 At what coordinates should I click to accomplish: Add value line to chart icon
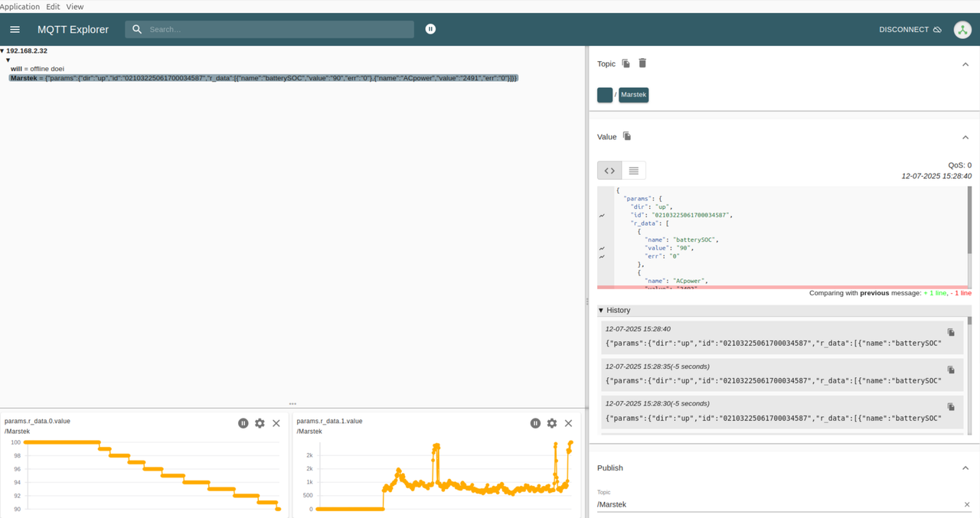point(602,249)
